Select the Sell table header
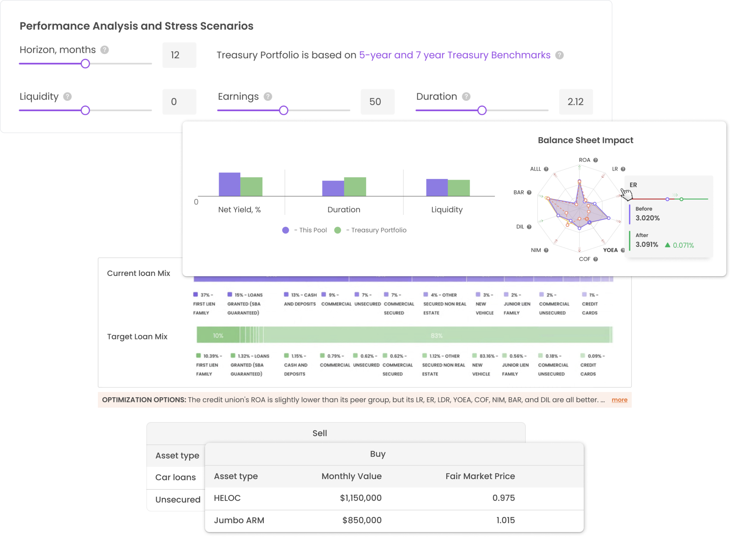Screen dimensions: 731x560 319,433
